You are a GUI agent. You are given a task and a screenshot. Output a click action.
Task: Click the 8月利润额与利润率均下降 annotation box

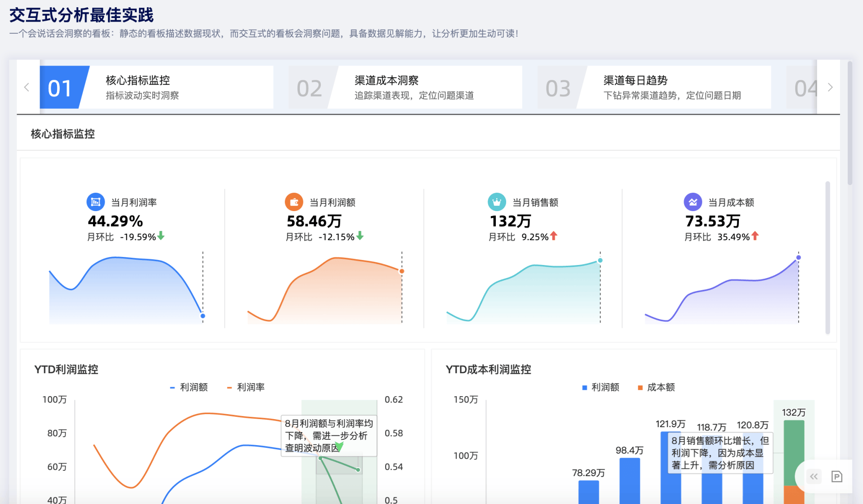pyautogui.click(x=329, y=436)
